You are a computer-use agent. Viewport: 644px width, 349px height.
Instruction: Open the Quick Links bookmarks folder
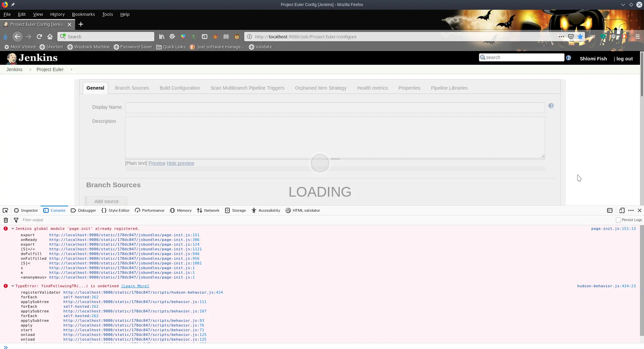tap(171, 47)
